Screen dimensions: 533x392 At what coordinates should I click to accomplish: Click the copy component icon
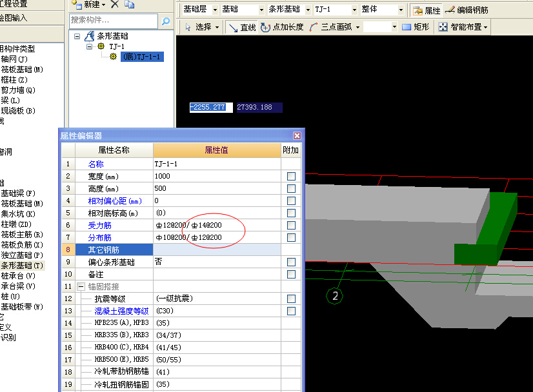[x=129, y=5]
